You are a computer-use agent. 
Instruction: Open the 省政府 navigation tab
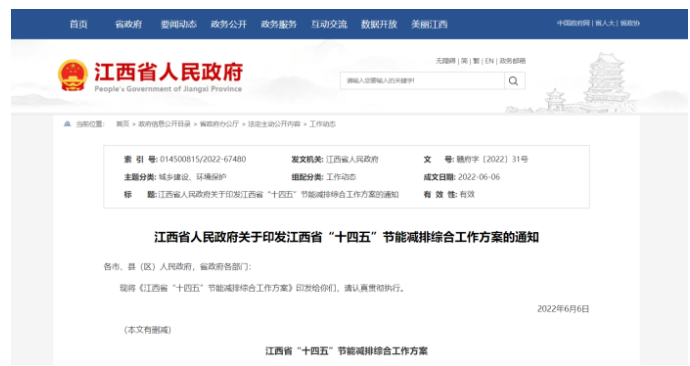point(128,24)
